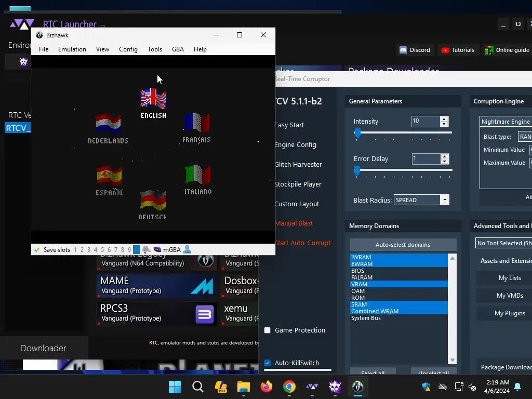Open the GBA menu
Screen dimensions: 532x399
178,49
